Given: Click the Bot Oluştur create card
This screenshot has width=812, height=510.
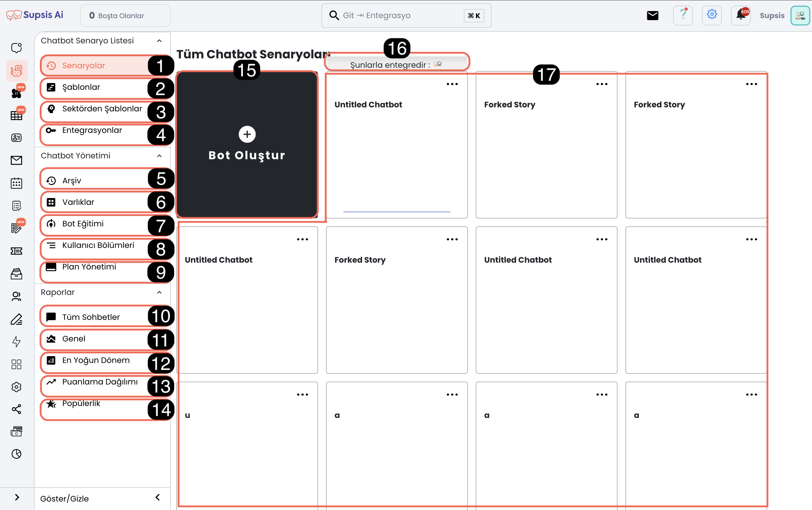Looking at the screenshot, I should click(x=247, y=145).
